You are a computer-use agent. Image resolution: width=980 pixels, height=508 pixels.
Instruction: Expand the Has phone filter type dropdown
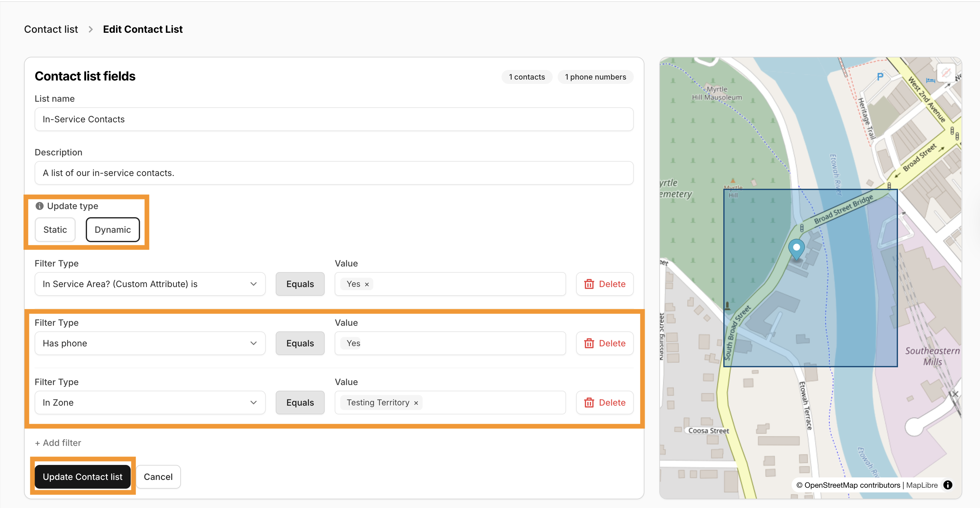pos(150,343)
